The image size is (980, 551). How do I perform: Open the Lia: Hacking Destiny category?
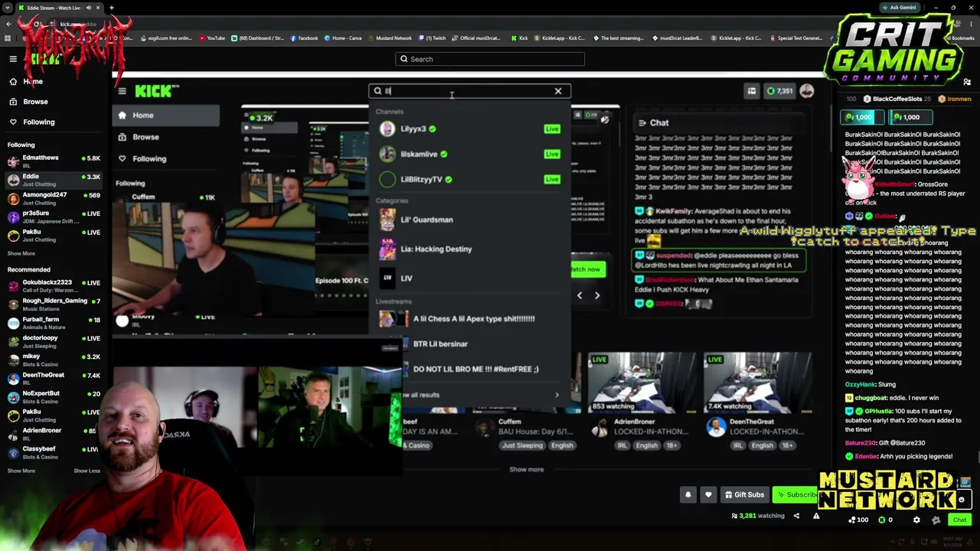469,249
